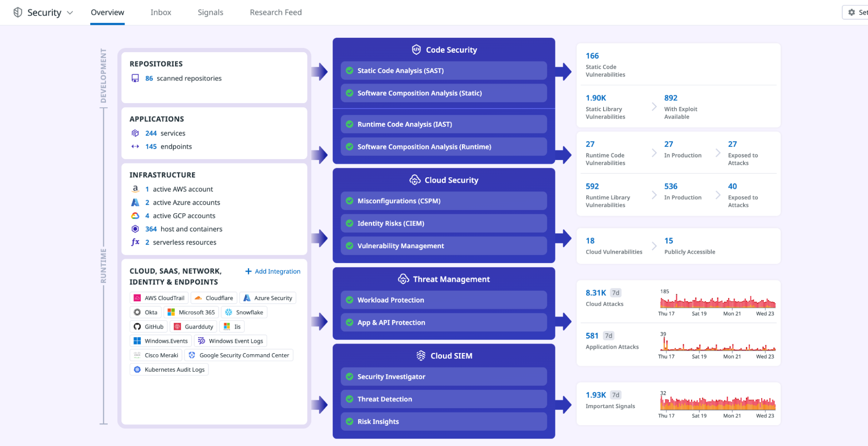Click the Add Integration link
Screen dimensions: 868x446
pos(272,271)
